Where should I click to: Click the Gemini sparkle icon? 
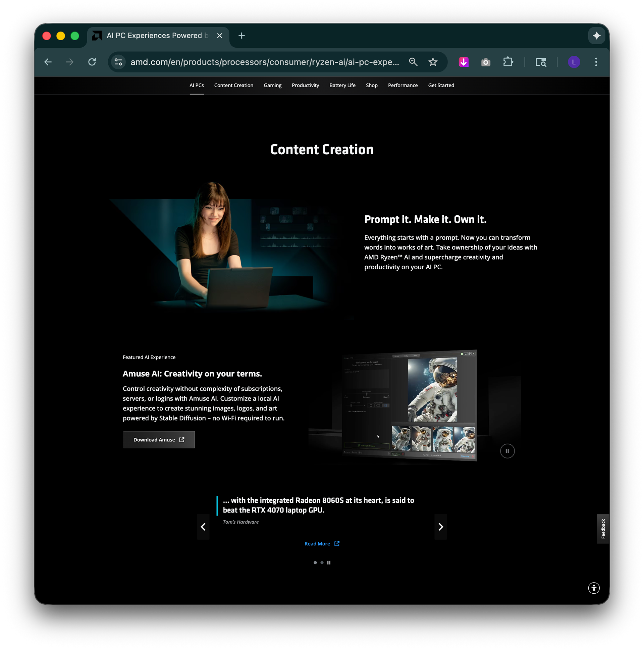coord(597,36)
